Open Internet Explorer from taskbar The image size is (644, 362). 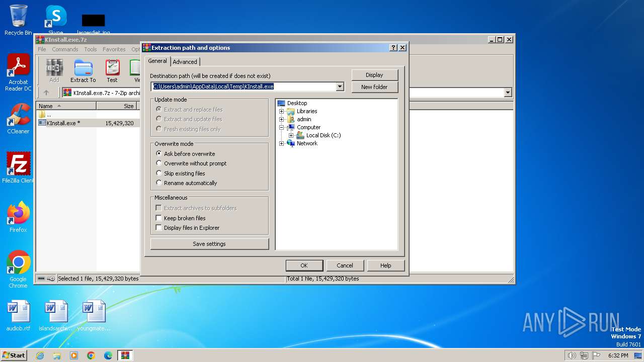(x=40, y=355)
